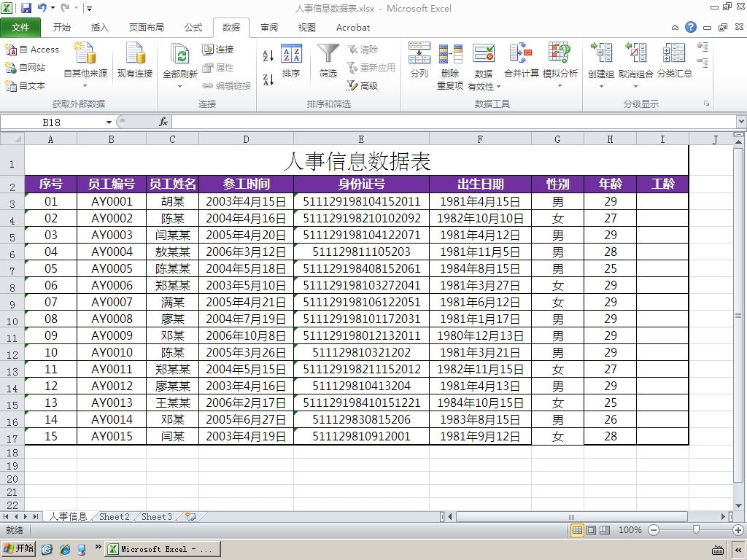The height and width of the screenshot is (560, 747).
Task: Switch to the 视图 (View) tab
Action: [x=307, y=28]
